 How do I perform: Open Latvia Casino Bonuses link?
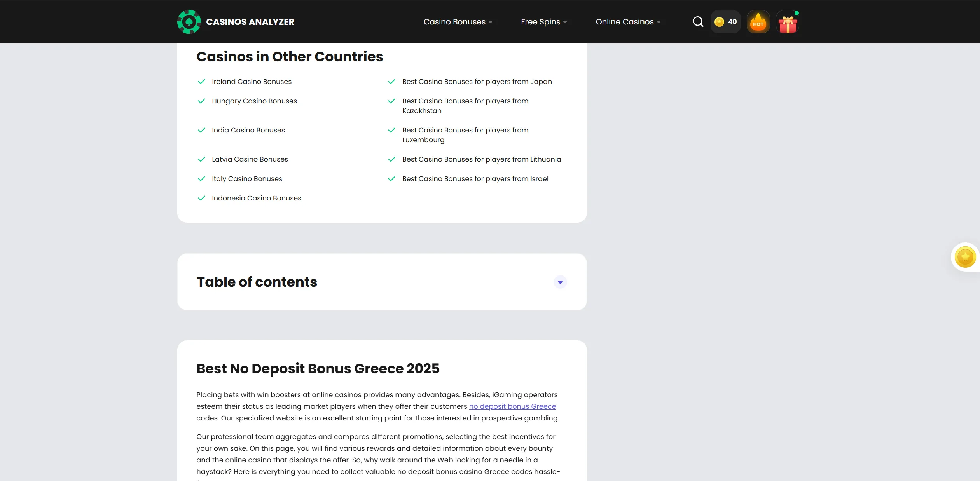(250, 159)
